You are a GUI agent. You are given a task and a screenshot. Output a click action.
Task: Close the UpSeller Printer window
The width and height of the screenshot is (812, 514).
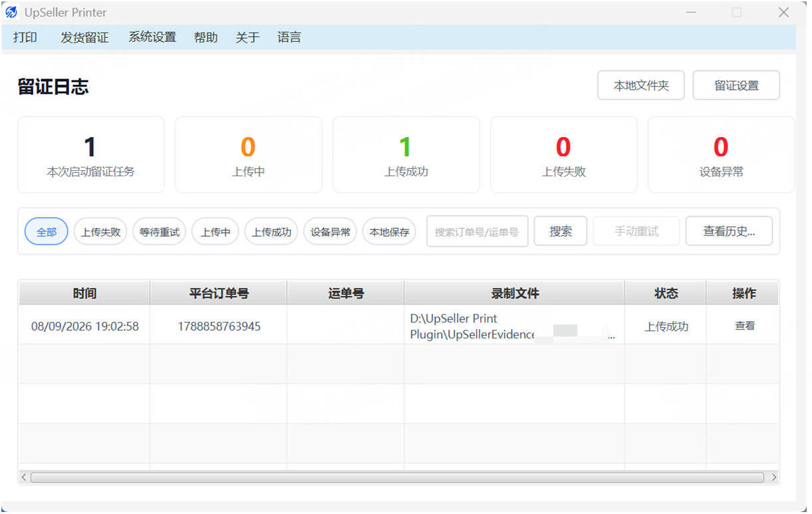click(783, 13)
